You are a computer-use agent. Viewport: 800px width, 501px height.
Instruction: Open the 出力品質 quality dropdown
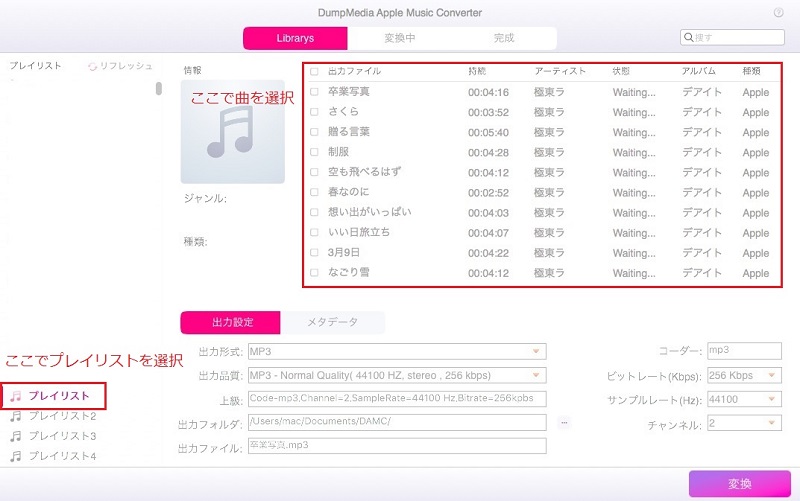(x=397, y=375)
